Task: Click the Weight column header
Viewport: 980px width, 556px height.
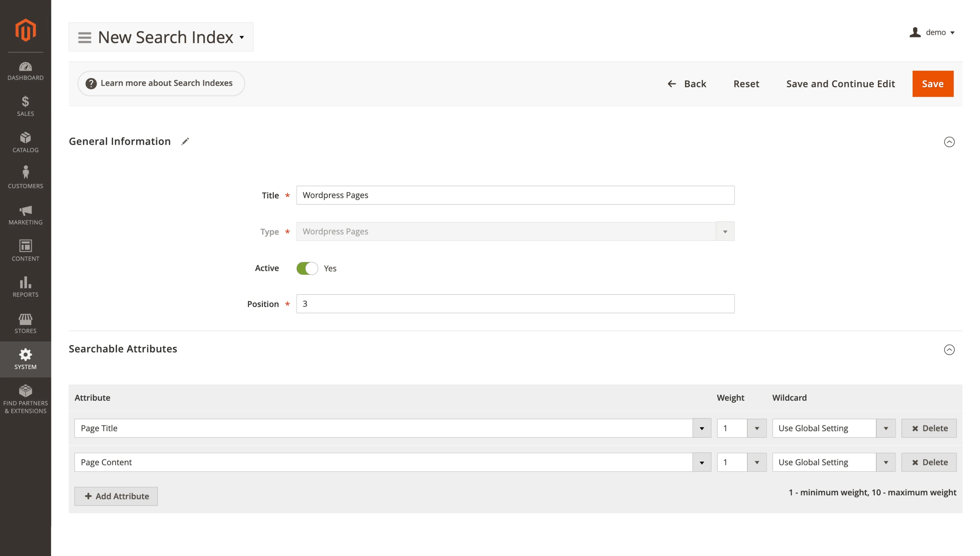Action: [730, 398]
